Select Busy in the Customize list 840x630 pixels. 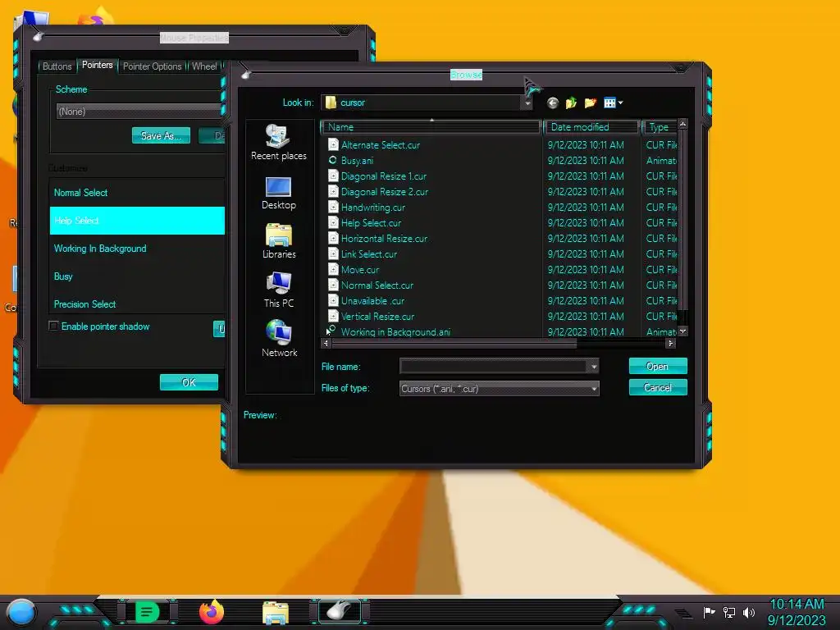pos(137,276)
